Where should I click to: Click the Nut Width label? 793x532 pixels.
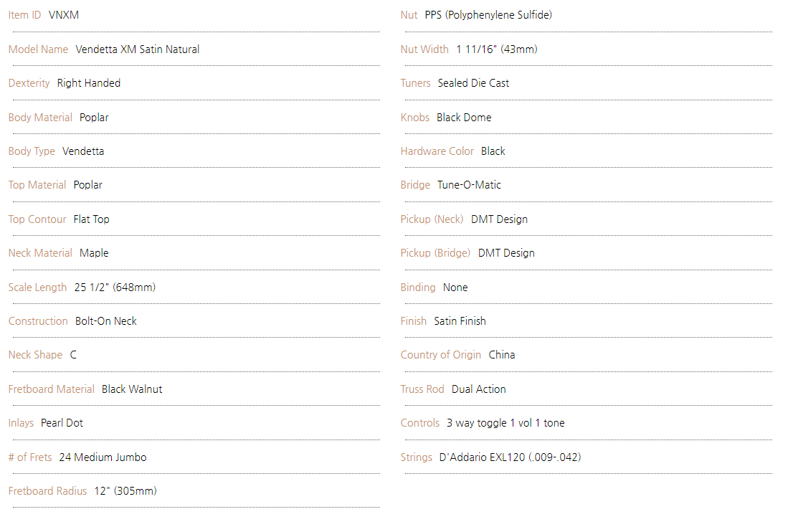click(x=424, y=49)
